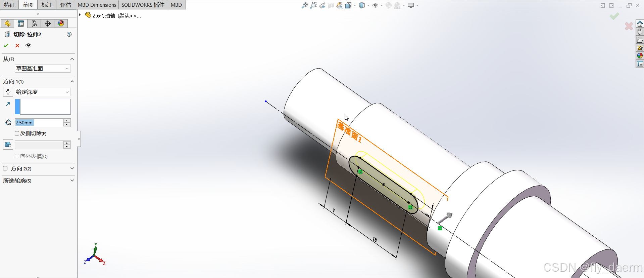Click the large red cancel corner X
Viewport: 644px width, 278px height.
629,26
